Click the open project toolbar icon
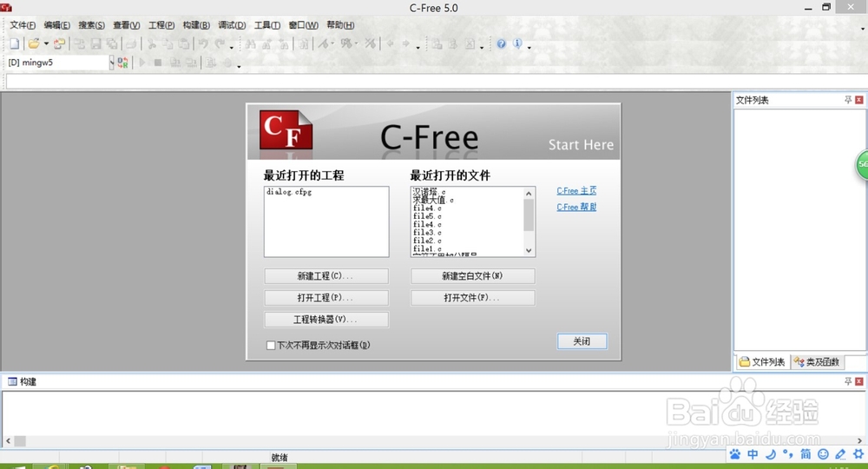This screenshot has height=469, width=868. pos(59,43)
